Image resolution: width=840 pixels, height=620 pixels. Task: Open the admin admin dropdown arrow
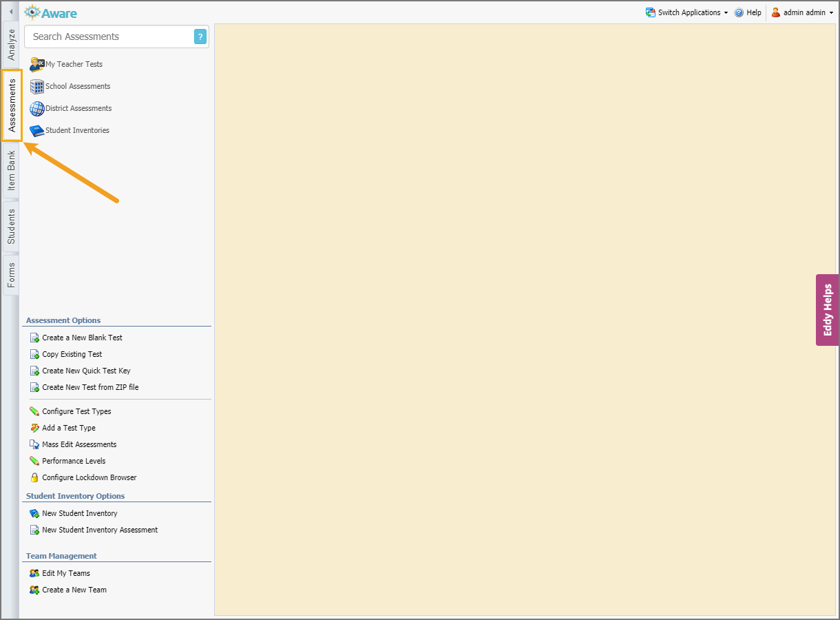[831, 13]
